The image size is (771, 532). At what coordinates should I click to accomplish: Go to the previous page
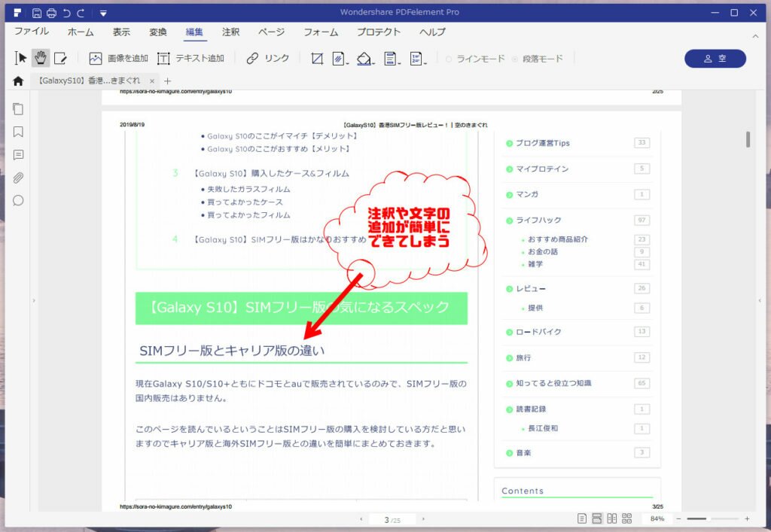(x=361, y=519)
